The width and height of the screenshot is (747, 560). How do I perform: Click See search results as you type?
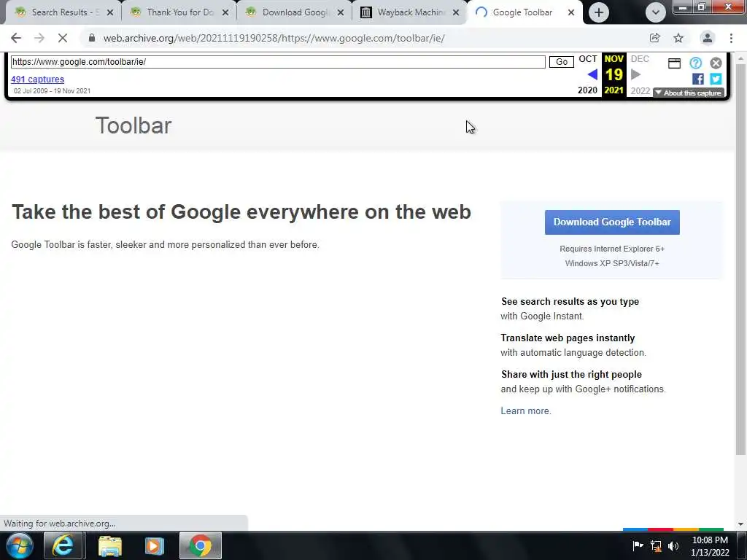click(570, 301)
